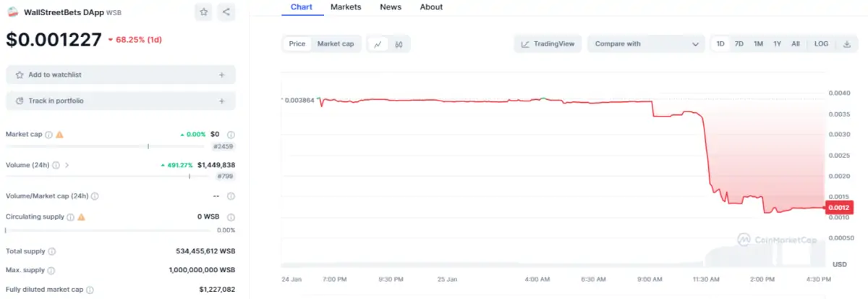Open the Compare with dropdown
Screen dimensions: 868x299
(x=646, y=44)
